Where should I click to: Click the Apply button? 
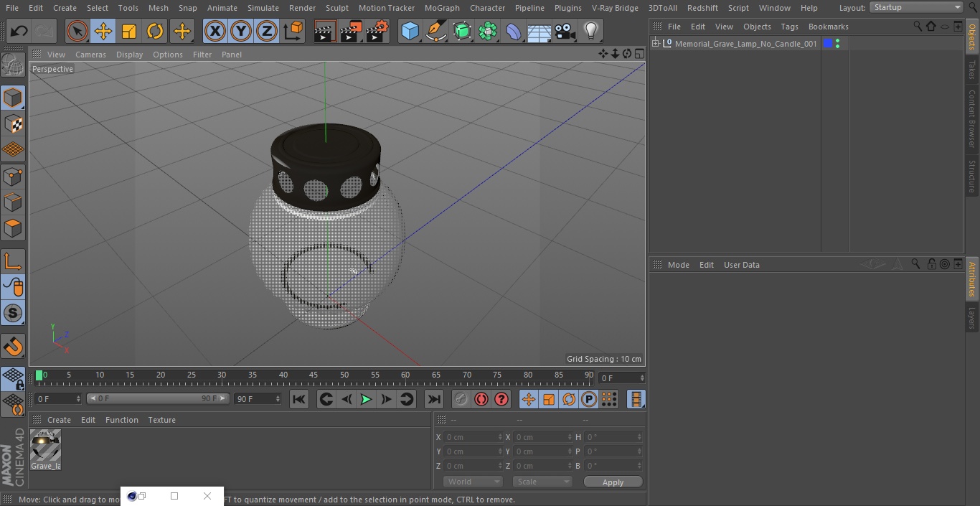[x=613, y=482]
